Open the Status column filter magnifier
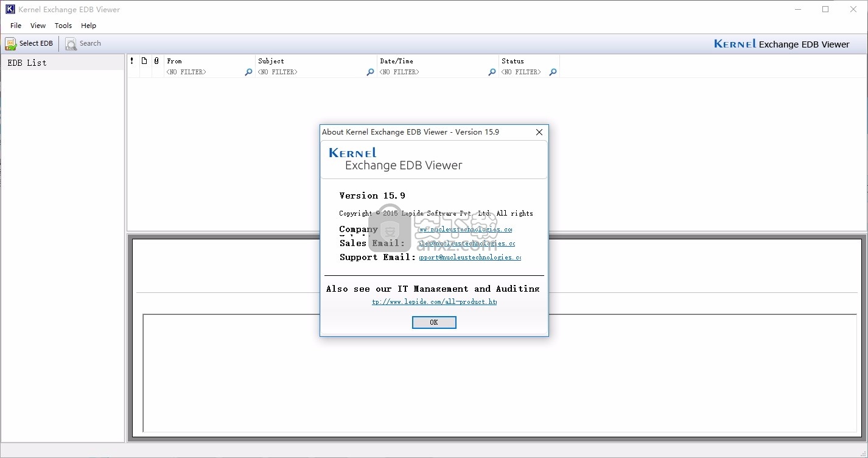The width and height of the screenshot is (868, 458). (553, 72)
